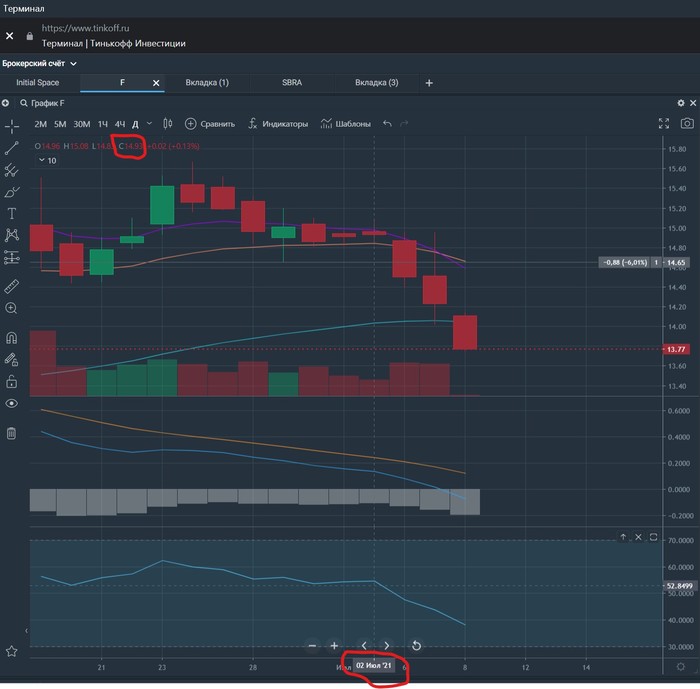Open the Initial Space tab
The height and width of the screenshot is (689, 700).
(x=38, y=83)
